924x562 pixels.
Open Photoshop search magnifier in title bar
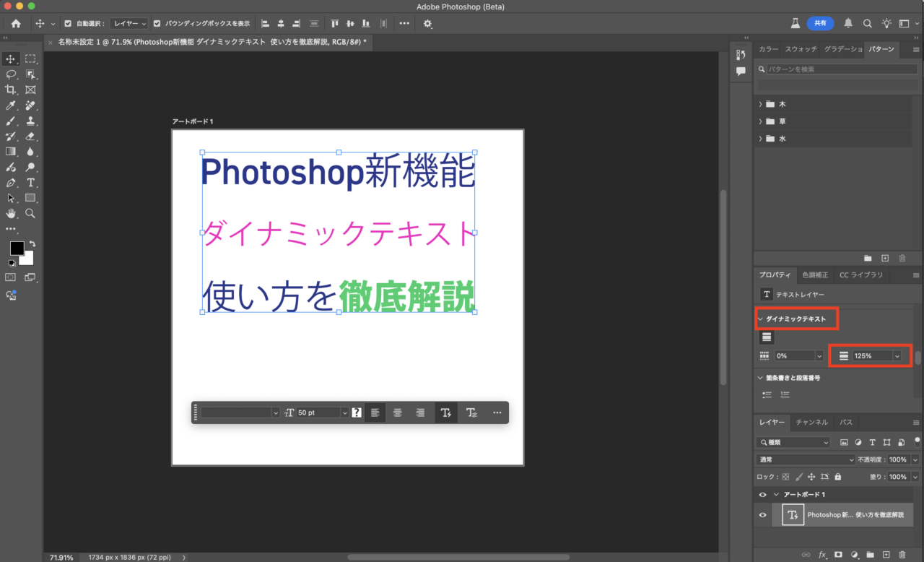click(x=867, y=23)
